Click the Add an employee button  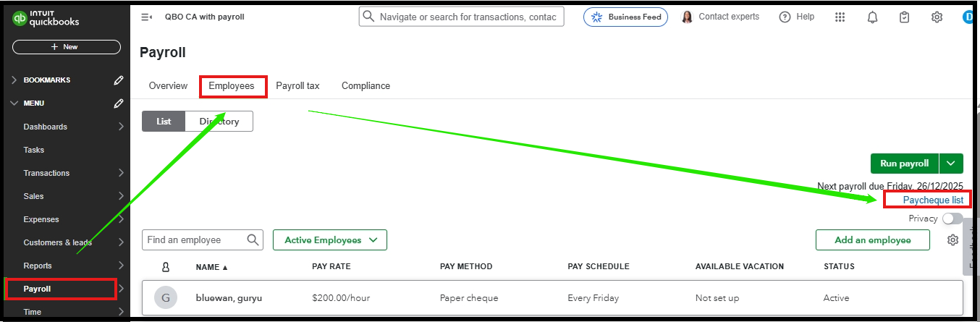click(x=873, y=240)
